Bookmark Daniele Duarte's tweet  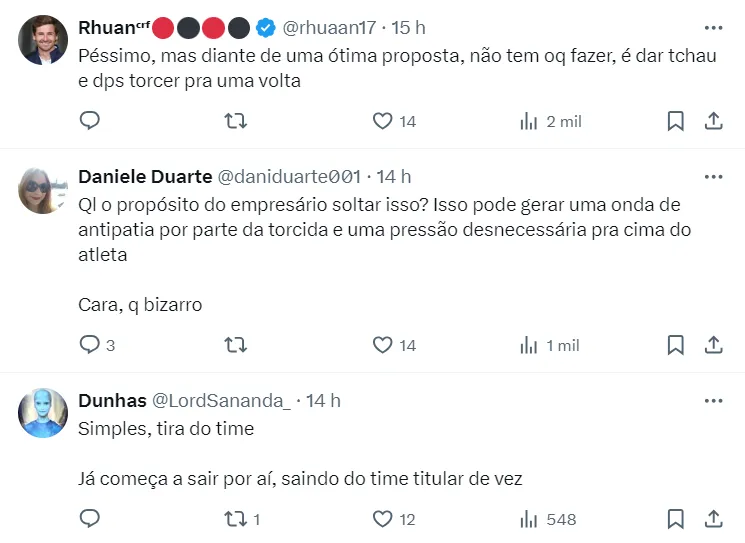click(x=676, y=345)
